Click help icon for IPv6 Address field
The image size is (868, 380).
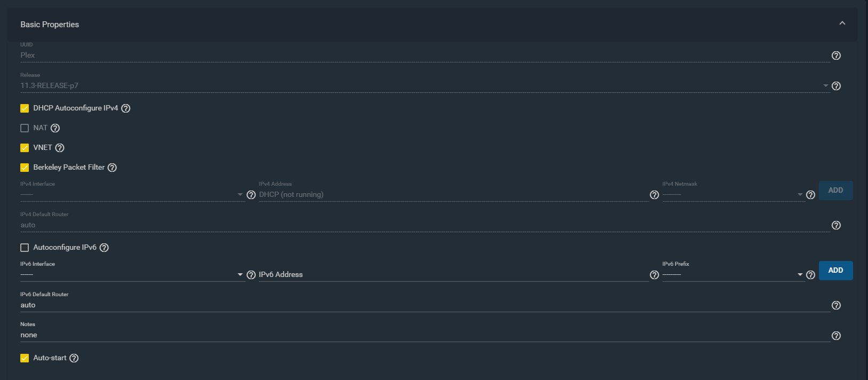coord(654,275)
